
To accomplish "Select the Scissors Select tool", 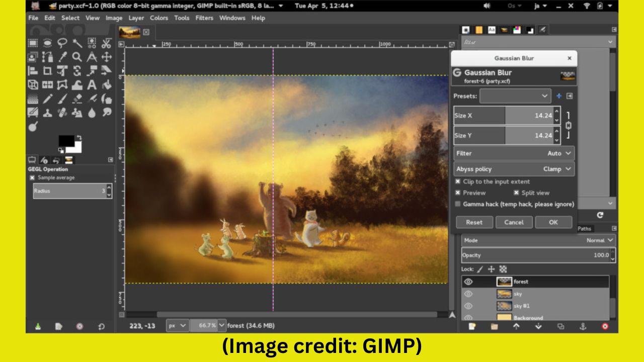I will [106, 43].
